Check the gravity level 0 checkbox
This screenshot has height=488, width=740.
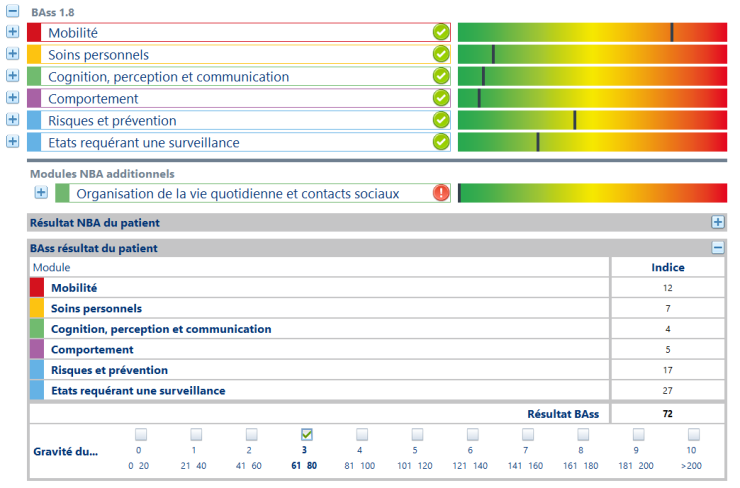[x=141, y=434]
